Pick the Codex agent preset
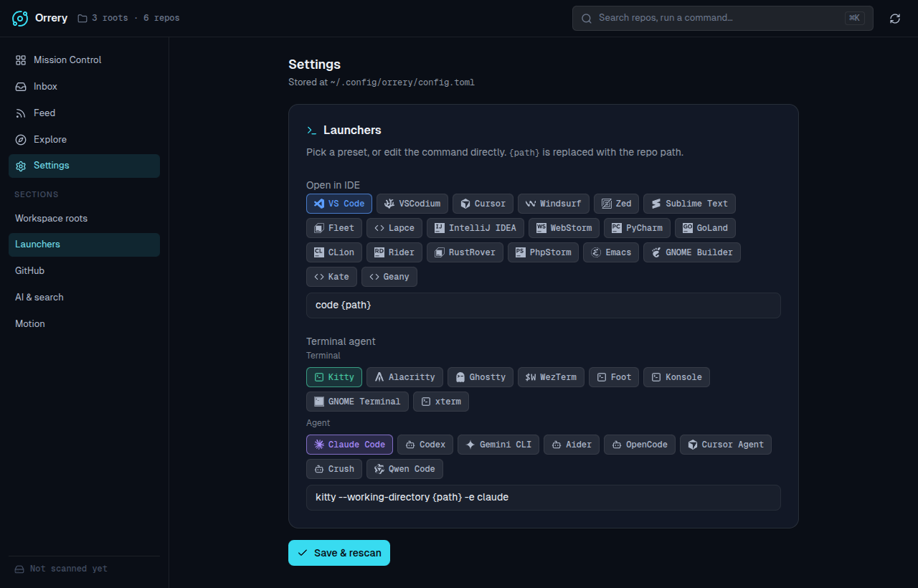 (x=425, y=445)
